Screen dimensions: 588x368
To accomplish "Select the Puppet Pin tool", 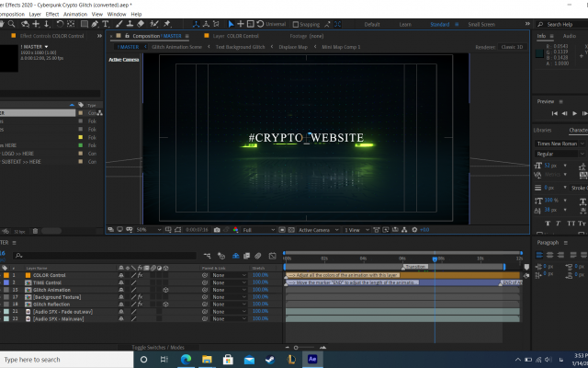I will point(167,24).
